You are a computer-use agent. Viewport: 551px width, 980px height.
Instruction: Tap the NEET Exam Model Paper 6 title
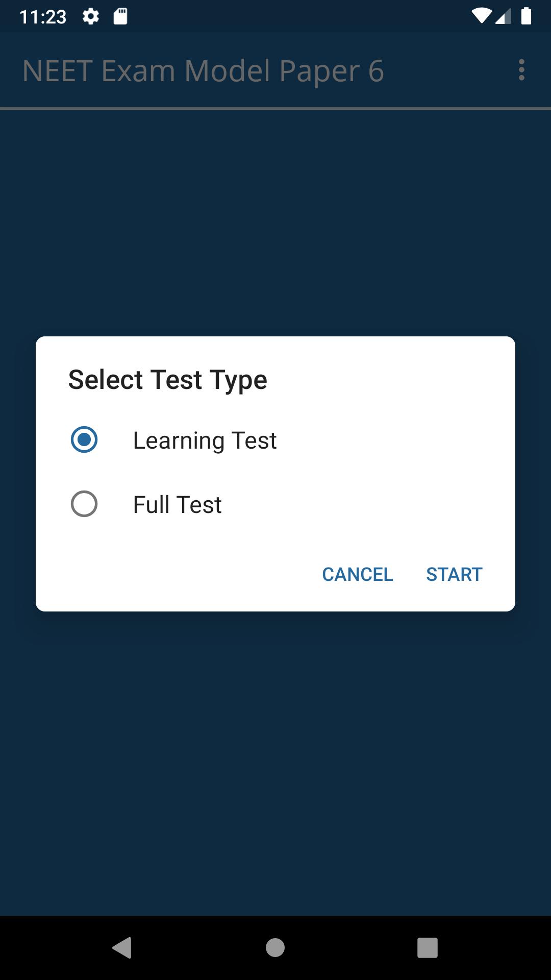click(203, 70)
